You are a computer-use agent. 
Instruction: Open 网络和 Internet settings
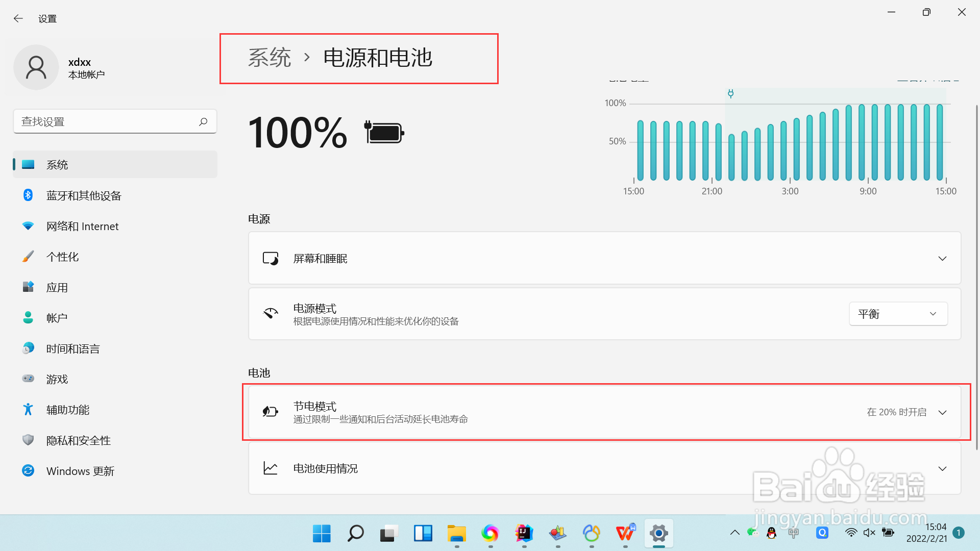tap(82, 226)
